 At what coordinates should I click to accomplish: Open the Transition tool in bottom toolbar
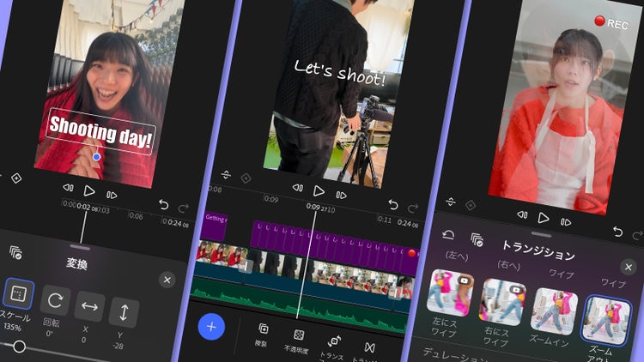(368, 352)
